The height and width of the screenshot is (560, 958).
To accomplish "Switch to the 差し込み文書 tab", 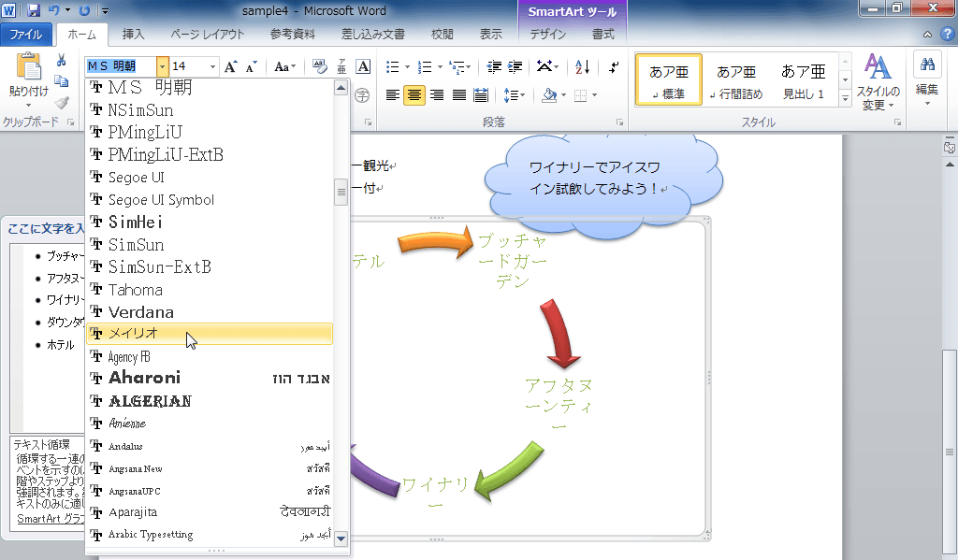I will coord(372,35).
